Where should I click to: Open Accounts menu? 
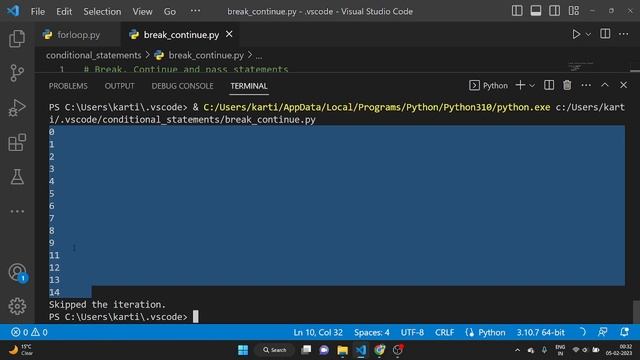point(17,273)
